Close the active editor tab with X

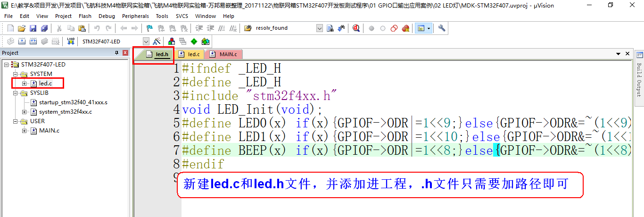627,54
